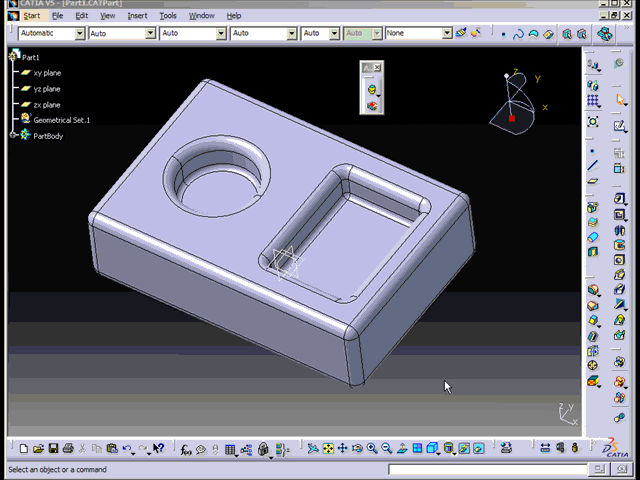Click the Print icon in bottom toolbar

(x=68, y=449)
